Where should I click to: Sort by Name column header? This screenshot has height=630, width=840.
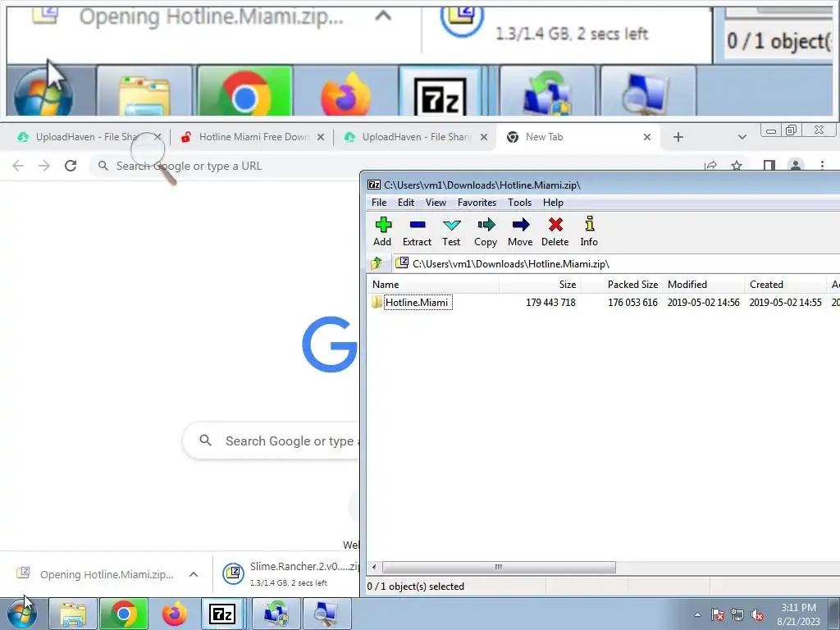(x=433, y=285)
